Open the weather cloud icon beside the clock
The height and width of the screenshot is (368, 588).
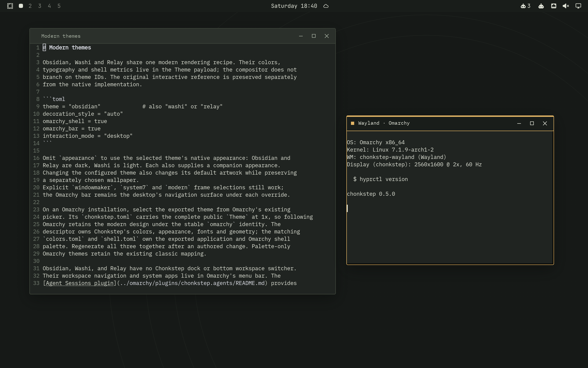click(326, 6)
